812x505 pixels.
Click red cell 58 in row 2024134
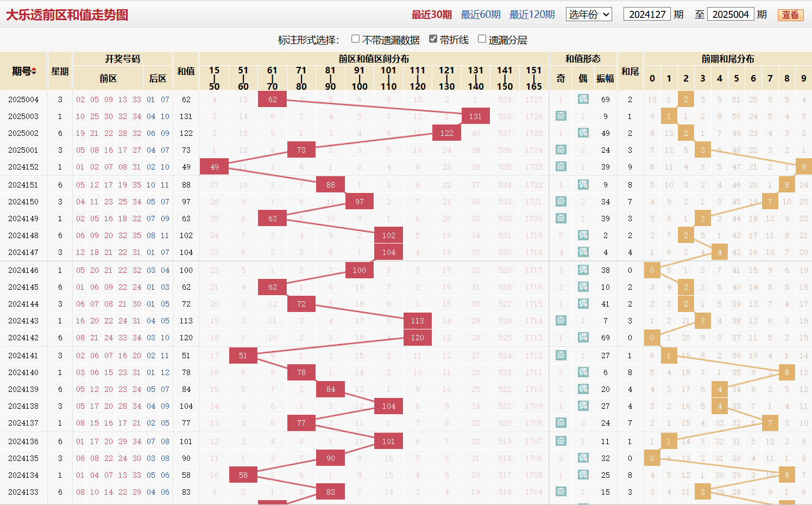[x=243, y=475]
